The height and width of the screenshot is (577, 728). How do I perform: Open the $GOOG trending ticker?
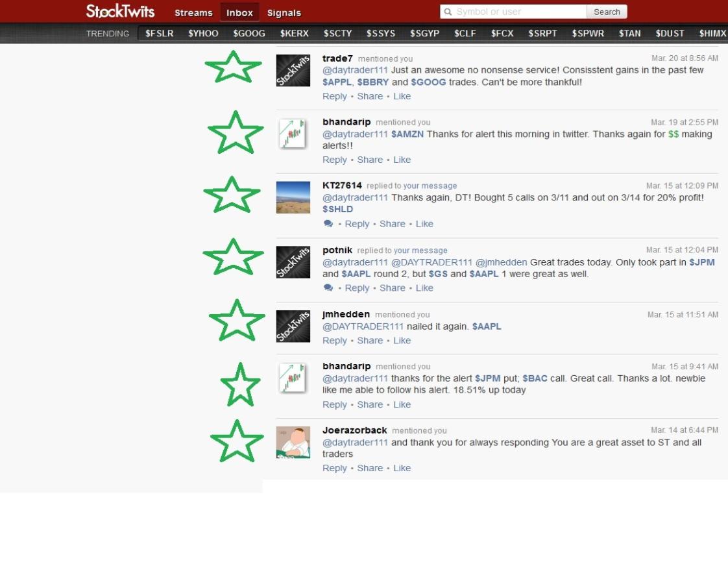coord(249,33)
